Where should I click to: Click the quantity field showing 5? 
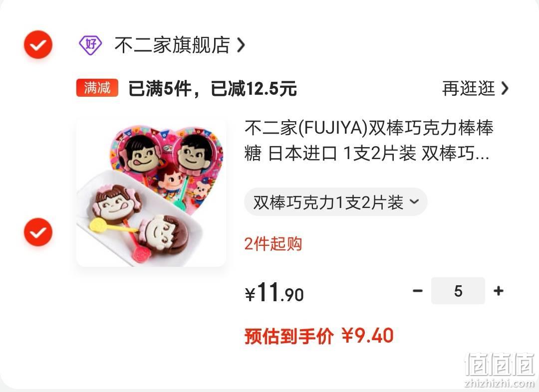coord(458,291)
